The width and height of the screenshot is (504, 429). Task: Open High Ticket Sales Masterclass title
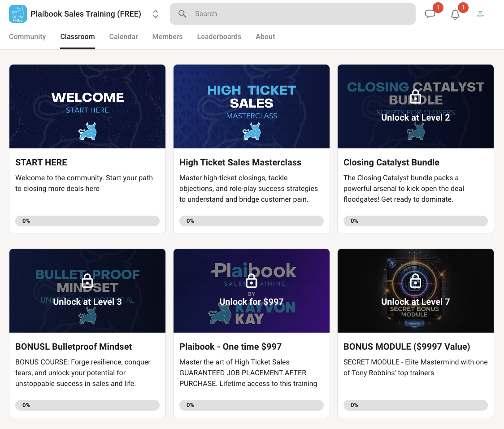tap(240, 162)
